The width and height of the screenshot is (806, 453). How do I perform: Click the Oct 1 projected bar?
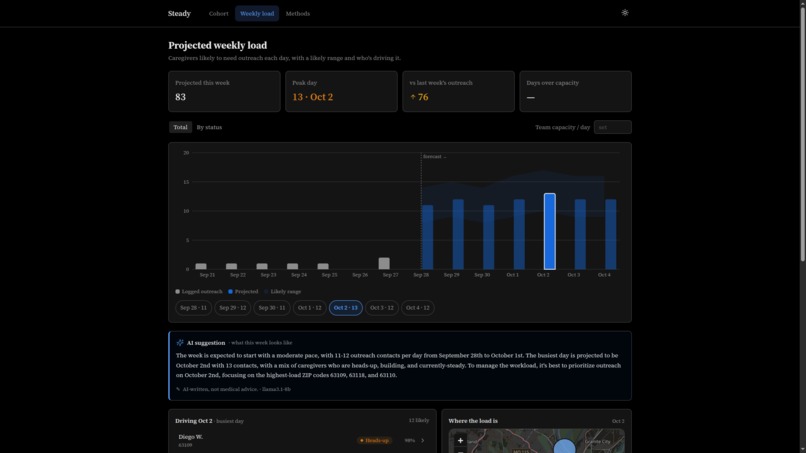point(519,234)
